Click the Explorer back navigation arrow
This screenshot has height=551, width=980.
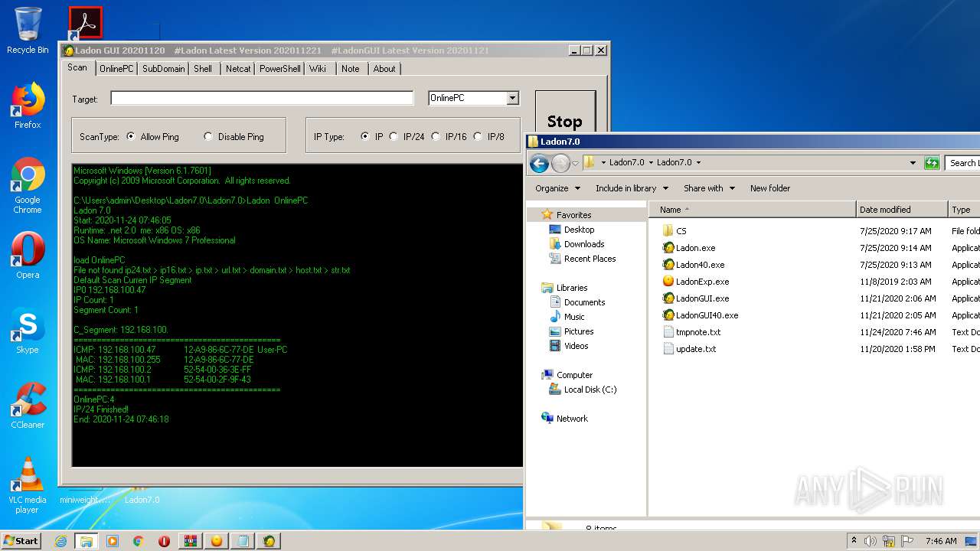[539, 163]
